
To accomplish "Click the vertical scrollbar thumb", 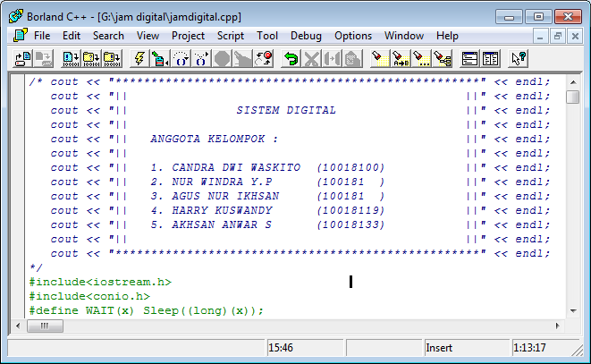I will 573,97.
